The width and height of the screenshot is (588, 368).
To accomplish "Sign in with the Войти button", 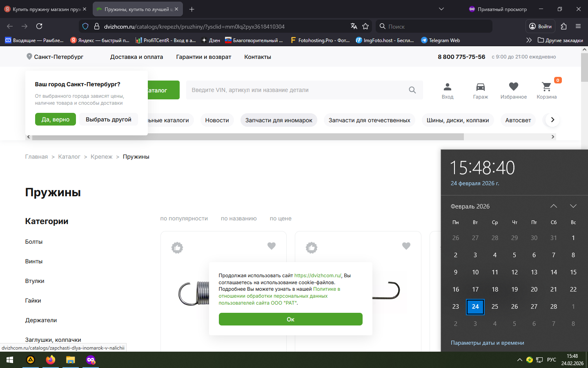I will tap(540, 26).
